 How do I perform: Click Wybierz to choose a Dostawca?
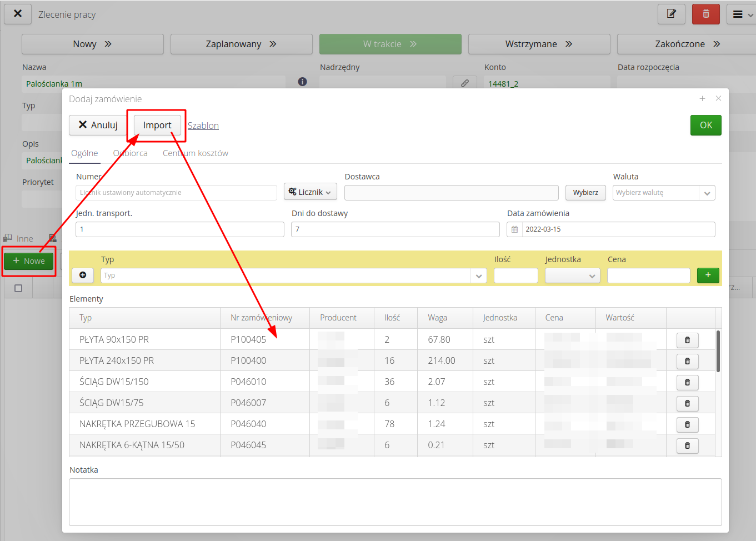click(585, 192)
